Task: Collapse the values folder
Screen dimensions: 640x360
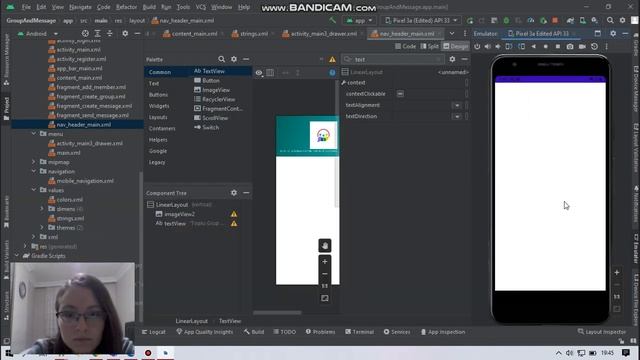Action: (34, 190)
